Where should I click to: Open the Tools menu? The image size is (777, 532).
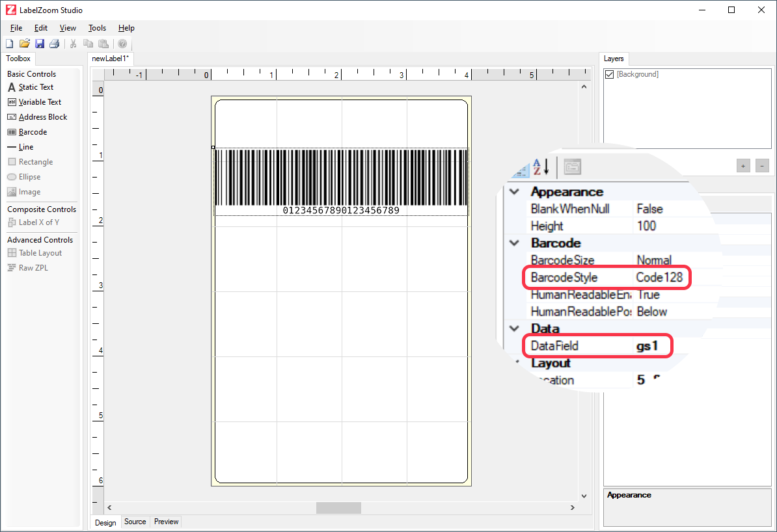(x=97, y=28)
